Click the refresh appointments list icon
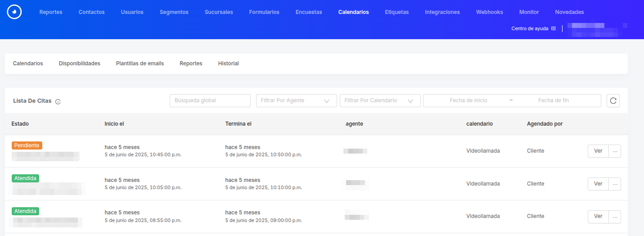Image resolution: width=644 pixels, height=236 pixels. (x=613, y=101)
